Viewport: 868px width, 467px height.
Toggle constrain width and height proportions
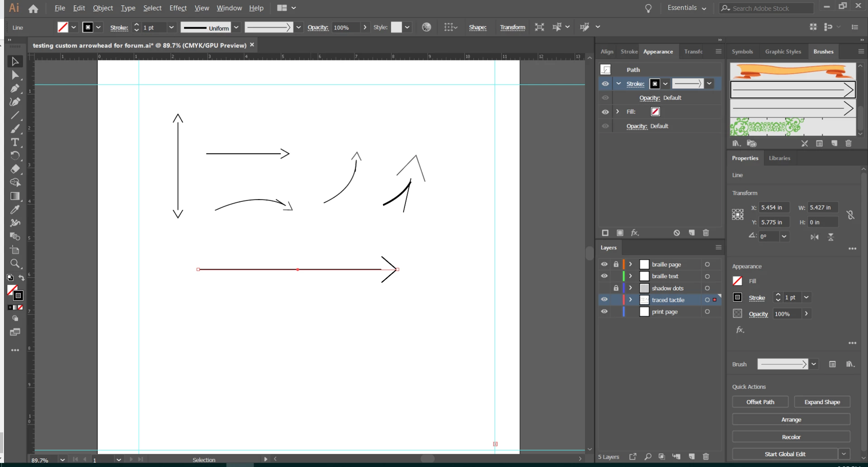pos(850,215)
